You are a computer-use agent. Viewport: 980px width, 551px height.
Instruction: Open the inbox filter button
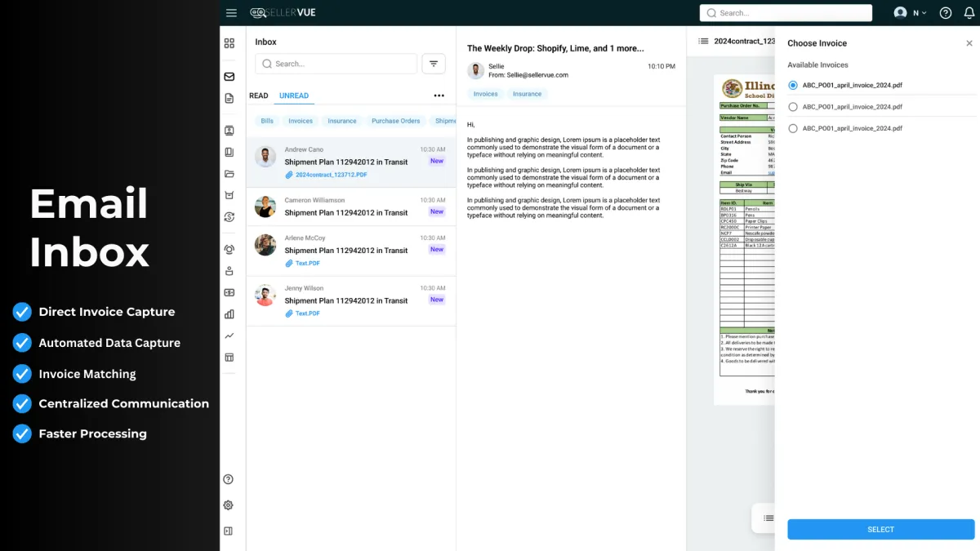point(434,64)
